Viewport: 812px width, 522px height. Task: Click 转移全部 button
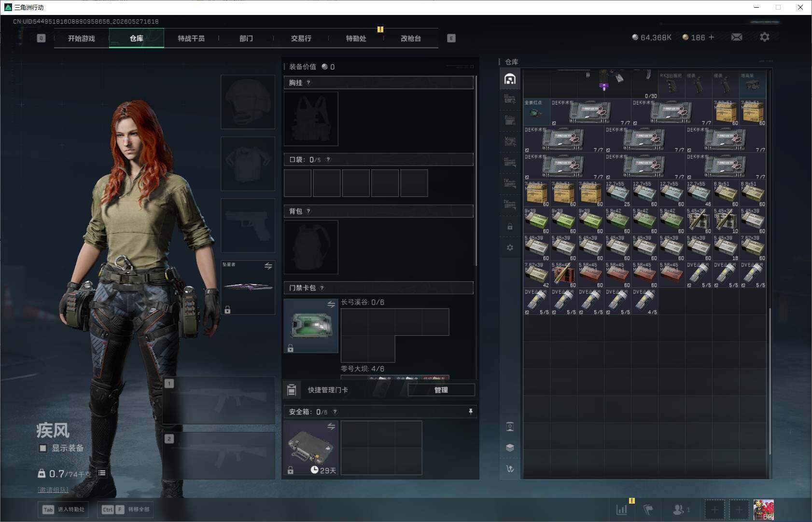pyautogui.click(x=126, y=509)
